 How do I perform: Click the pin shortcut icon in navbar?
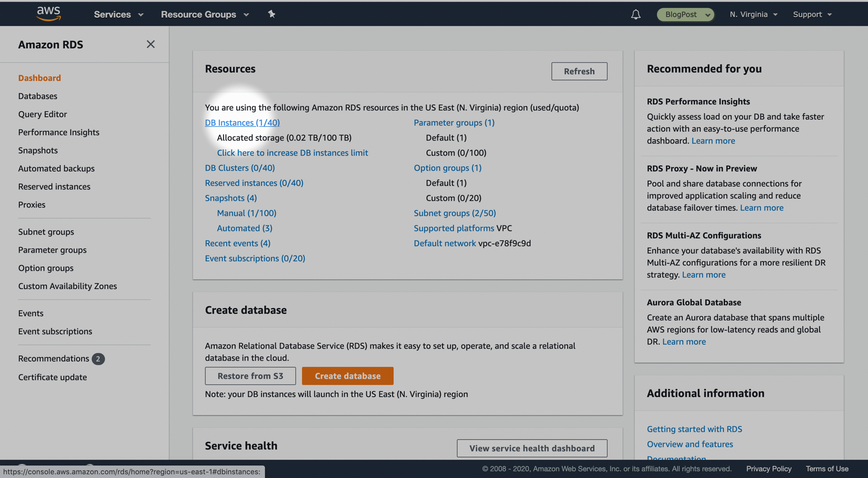pyautogui.click(x=271, y=14)
